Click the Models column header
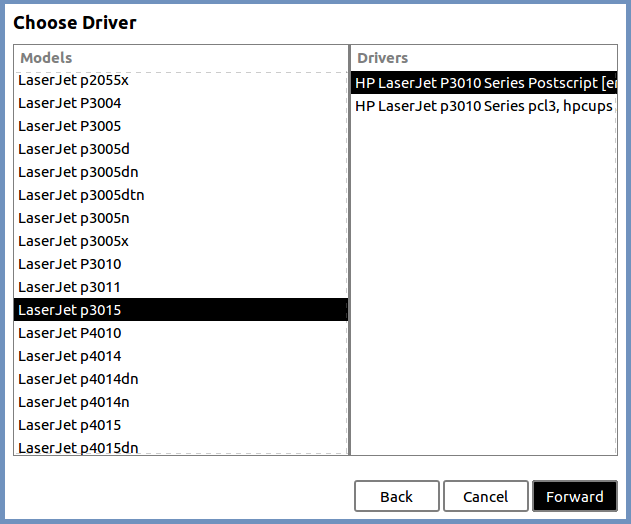Viewport: 631px width, 524px height. (181, 58)
